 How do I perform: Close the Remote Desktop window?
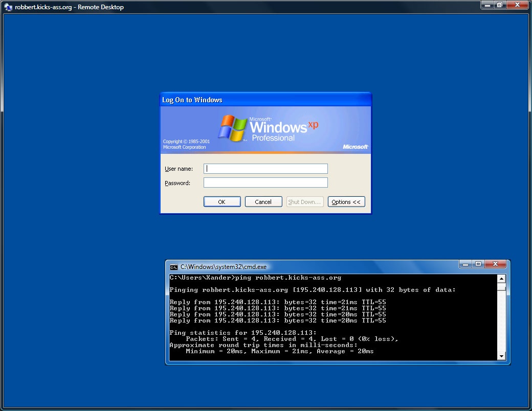[517, 5]
